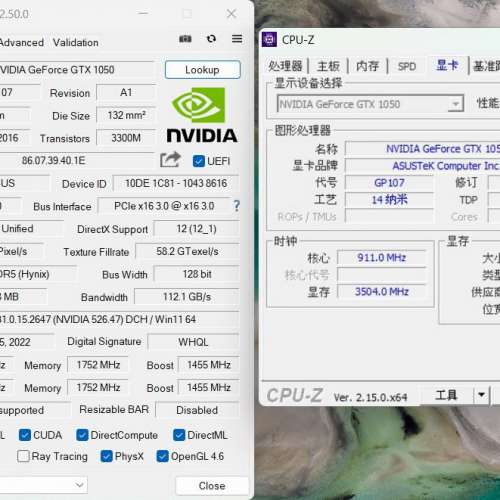The image size is (500, 500).
Task: Click the 3504.0 MHz memory clock value
Action: pyautogui.click(x=382, y=292)
